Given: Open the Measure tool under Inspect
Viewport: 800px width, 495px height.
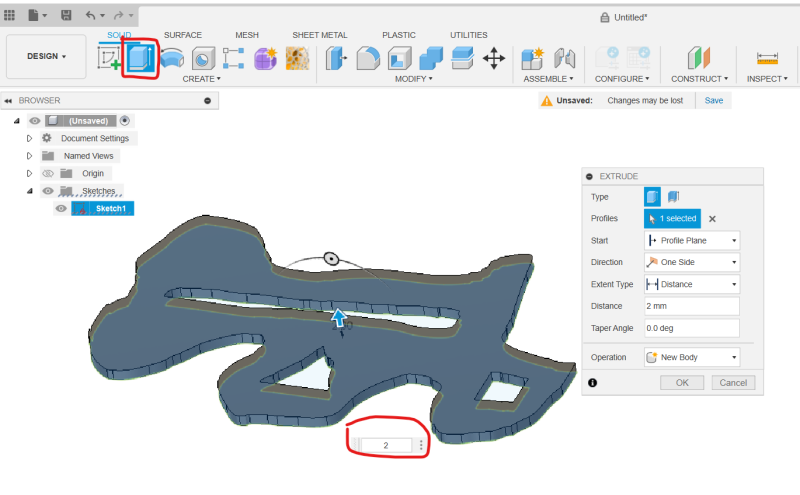Looking at the screenshot, I should (x=767, y=58).
